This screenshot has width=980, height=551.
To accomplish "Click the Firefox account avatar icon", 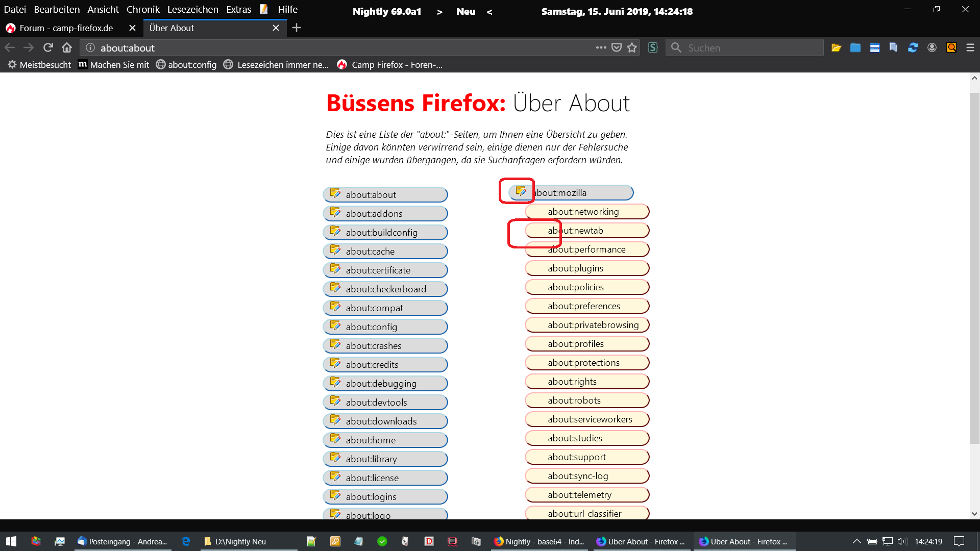I will pyautogui.click(x=932, y=47).
